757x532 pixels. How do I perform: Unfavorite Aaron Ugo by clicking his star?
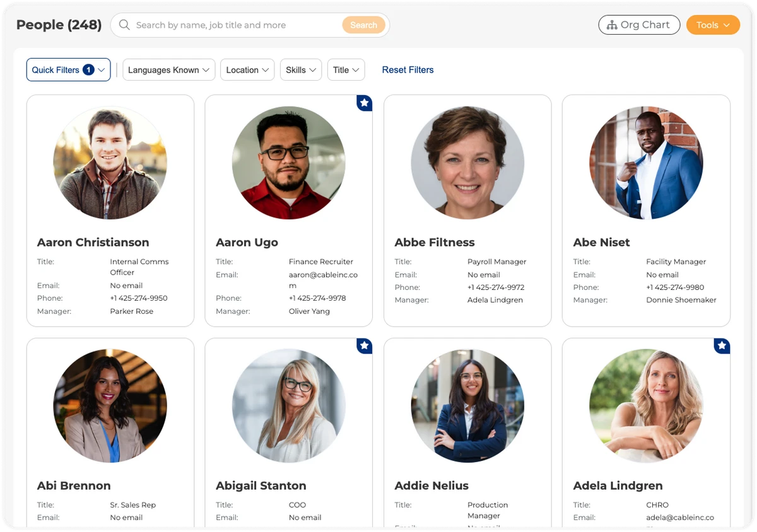364,103
